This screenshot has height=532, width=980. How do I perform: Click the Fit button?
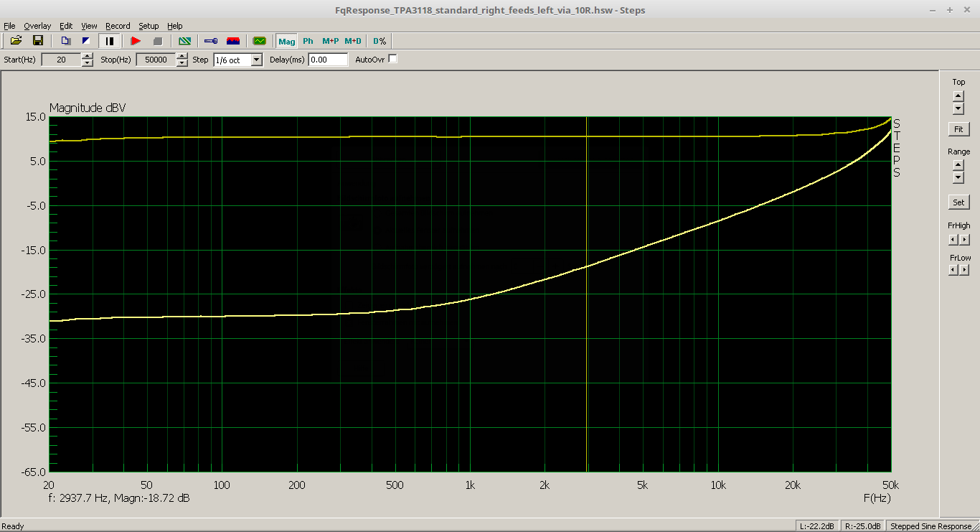pos(958,130)
